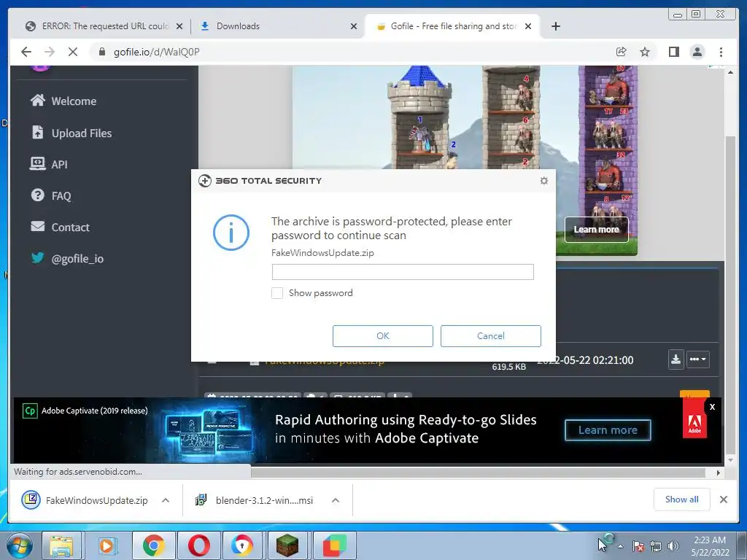Enable the Show password checkbox
The height and width of the screenshot is (560, 747).
(277, 293)
